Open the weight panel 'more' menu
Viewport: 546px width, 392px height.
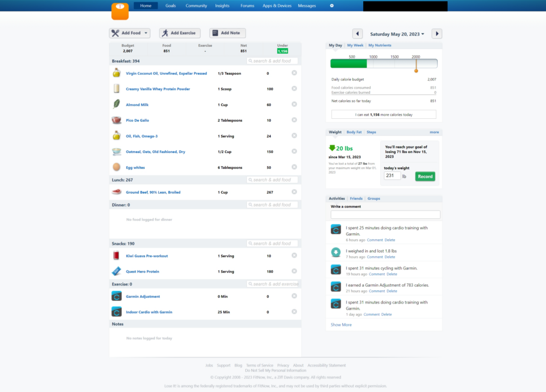[x=434, y=132]
